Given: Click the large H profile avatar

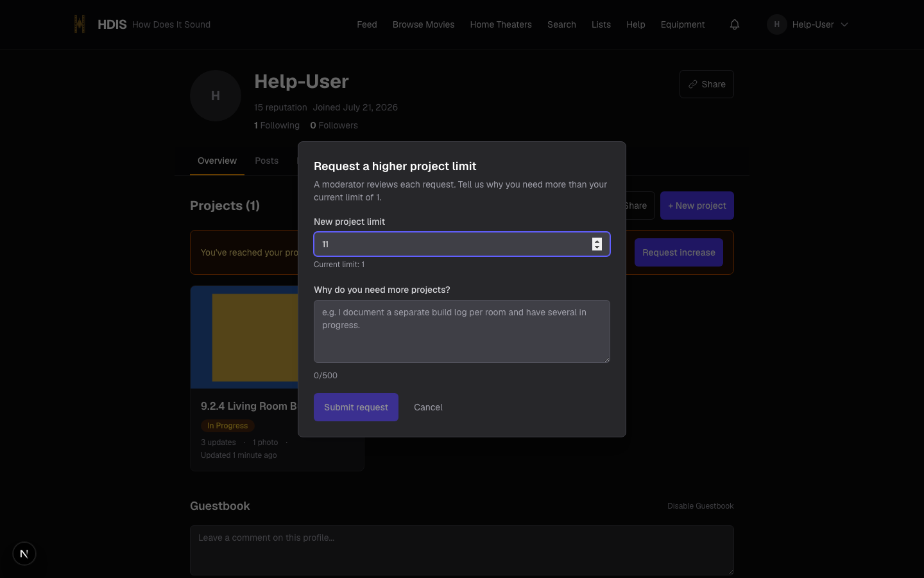Looking at the screenshot, I should pos(216,96).
